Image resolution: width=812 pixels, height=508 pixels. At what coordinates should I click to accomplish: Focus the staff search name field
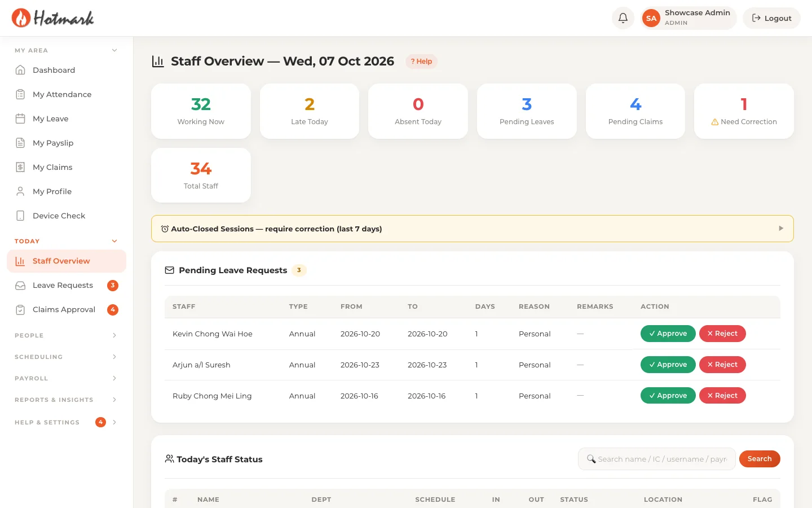coord(657,459)
